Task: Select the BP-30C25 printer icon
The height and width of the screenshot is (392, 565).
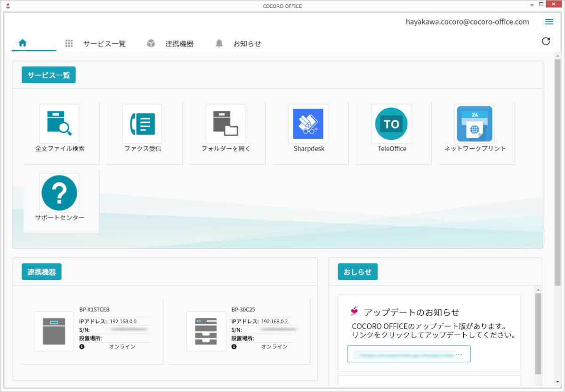Action: tap(206, 331)
